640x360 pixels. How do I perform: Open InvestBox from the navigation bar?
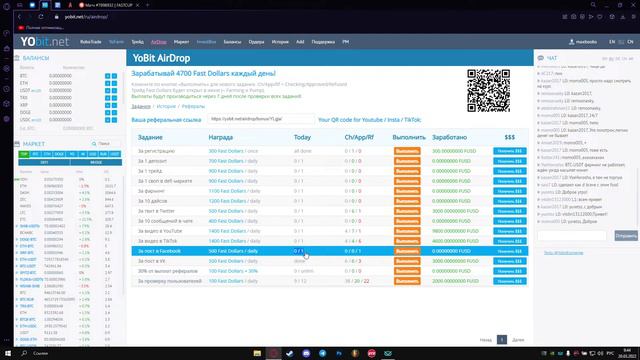(206, 42)
